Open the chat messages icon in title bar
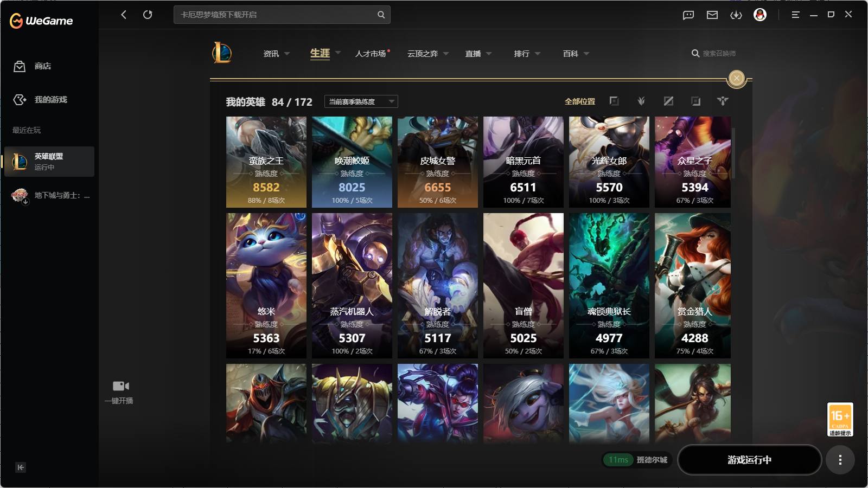868x488 pixels. (688, 15)
